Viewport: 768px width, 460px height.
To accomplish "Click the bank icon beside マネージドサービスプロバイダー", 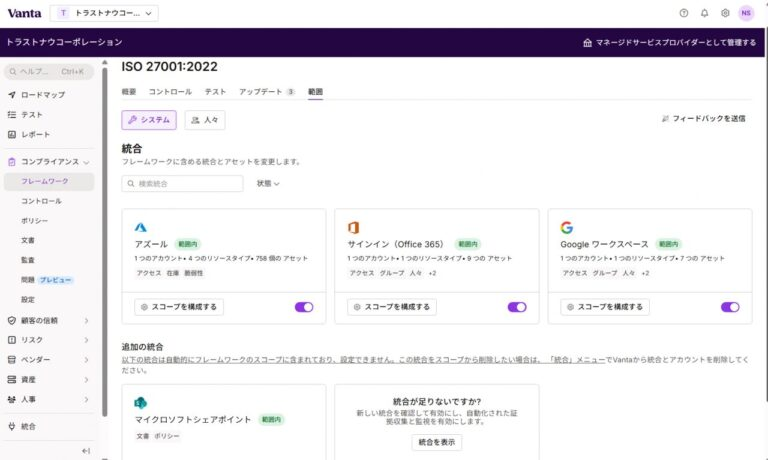I will point(587,43).
